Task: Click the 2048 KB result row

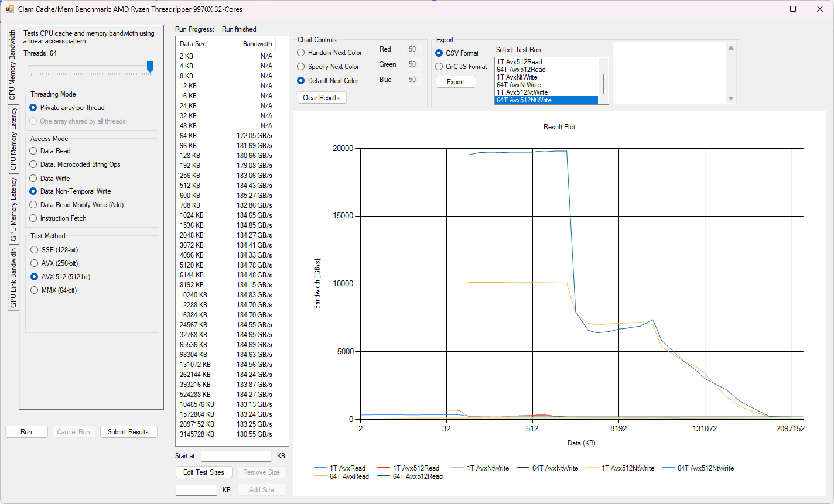Action: [x=226, y=235]
